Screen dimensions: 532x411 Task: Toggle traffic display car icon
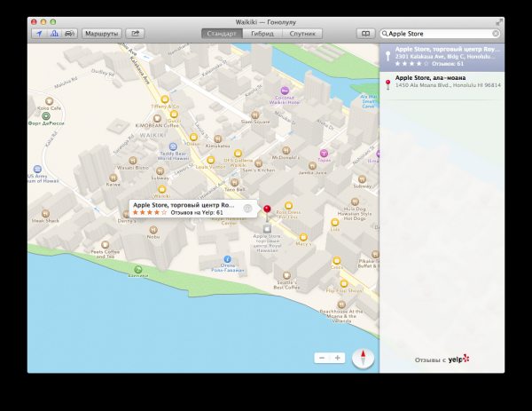coord(69,34)
